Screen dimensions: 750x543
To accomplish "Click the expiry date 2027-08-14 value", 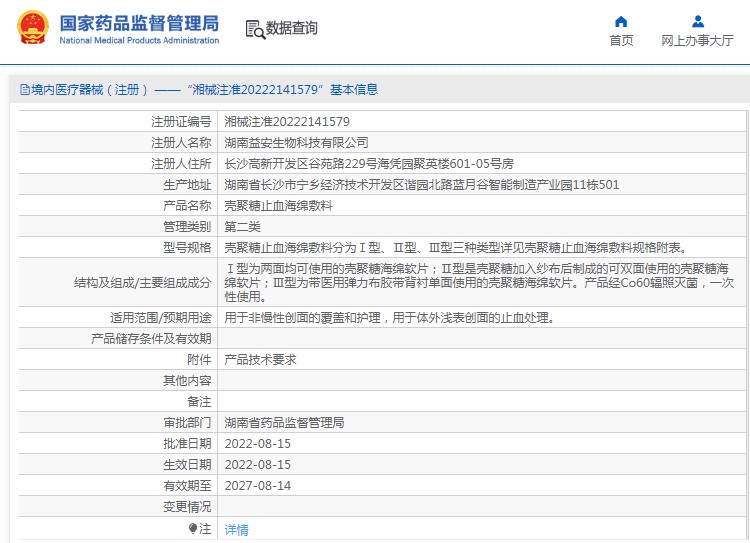I will click(x=257, y=485).
